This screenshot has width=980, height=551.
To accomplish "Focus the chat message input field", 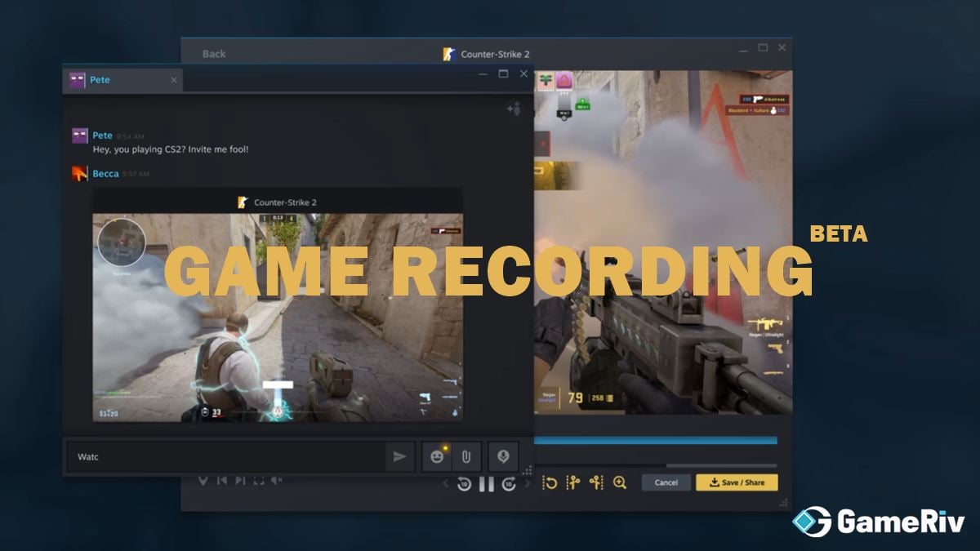I will (x=225, y=457).
